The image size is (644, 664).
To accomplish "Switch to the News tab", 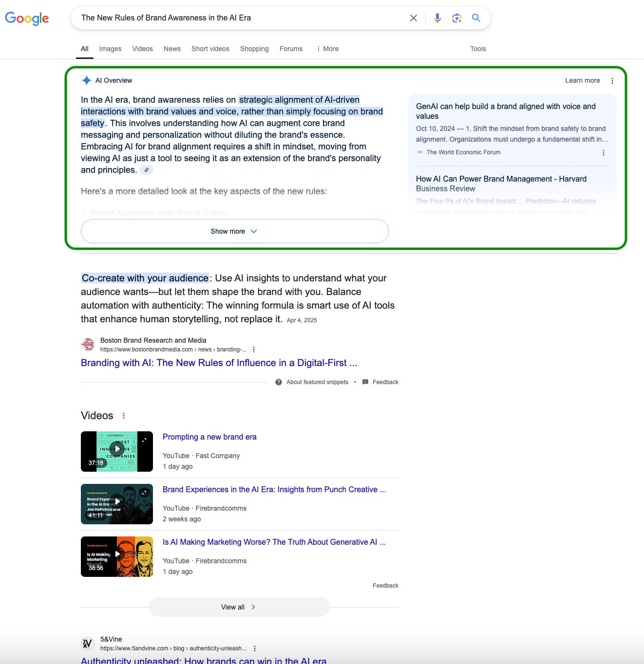I will point(172,49).
